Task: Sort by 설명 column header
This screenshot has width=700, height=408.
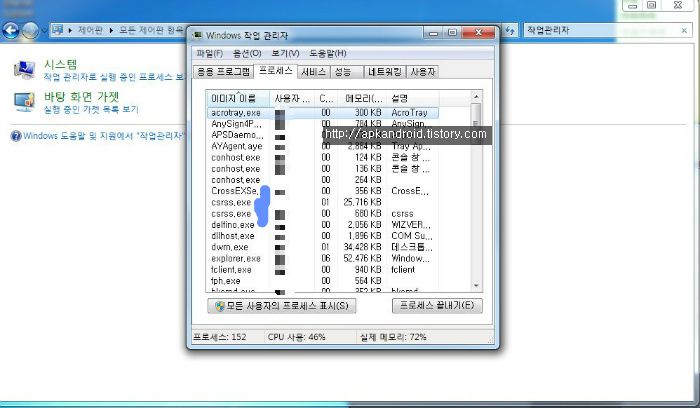Action: coord(412,98)
